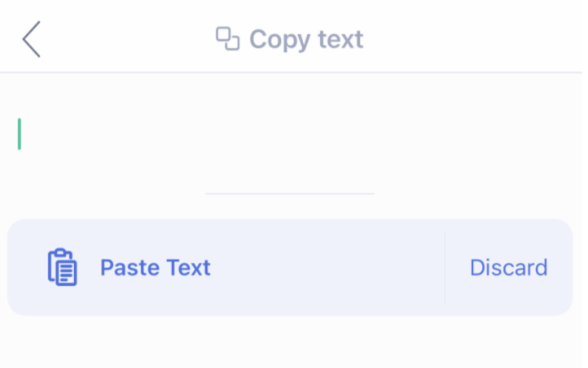Viewport: 588px width, 368px height.
Task: Focus the empty text input area
Action: point(293,135)
